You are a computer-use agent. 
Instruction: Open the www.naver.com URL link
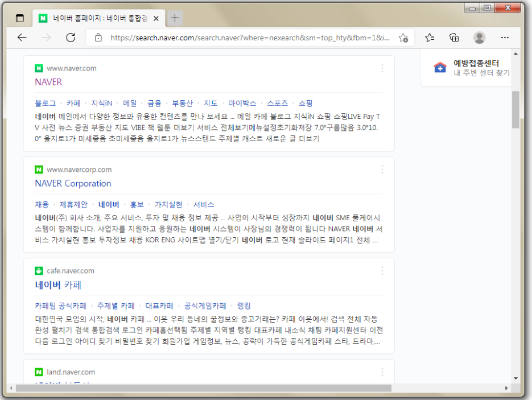point(72,68)
